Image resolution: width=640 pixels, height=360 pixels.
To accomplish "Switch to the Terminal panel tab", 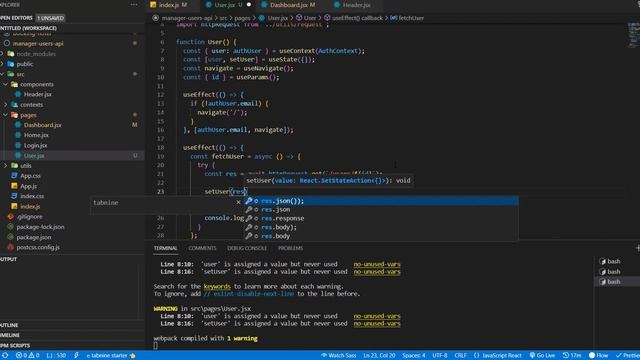I will 165,248.
